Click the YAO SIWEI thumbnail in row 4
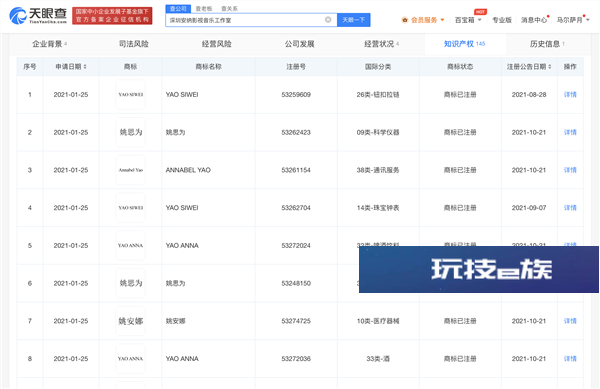 130,208
